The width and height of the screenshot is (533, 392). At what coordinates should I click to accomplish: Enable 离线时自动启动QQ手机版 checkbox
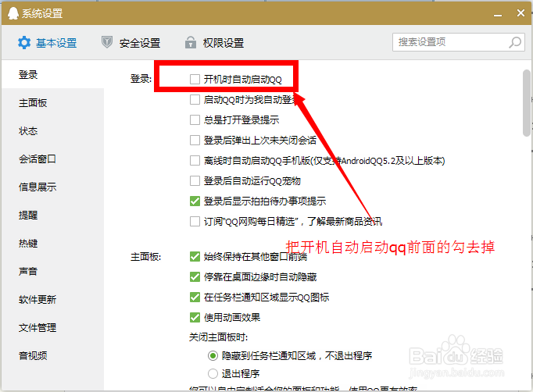(x=195, y=160)
